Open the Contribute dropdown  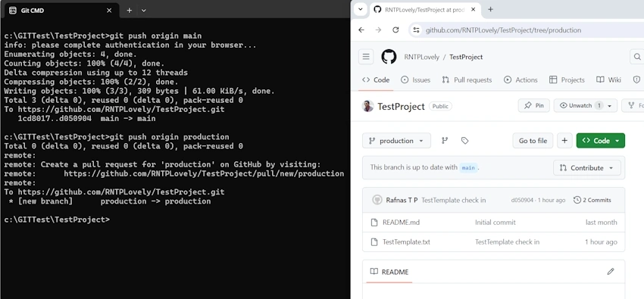587,168
